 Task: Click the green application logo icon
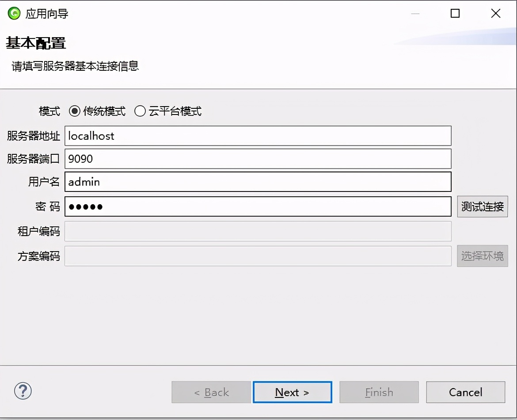pos(14,13)
